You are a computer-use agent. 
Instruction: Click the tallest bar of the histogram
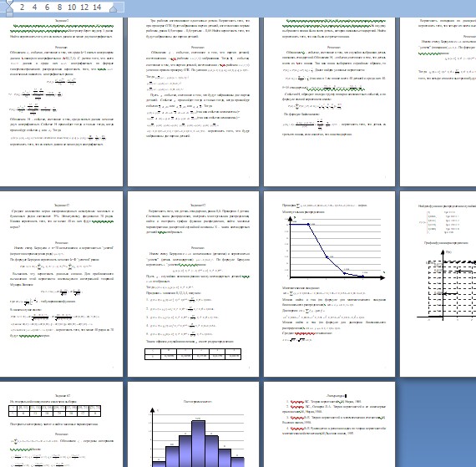(x=198, y=444)
